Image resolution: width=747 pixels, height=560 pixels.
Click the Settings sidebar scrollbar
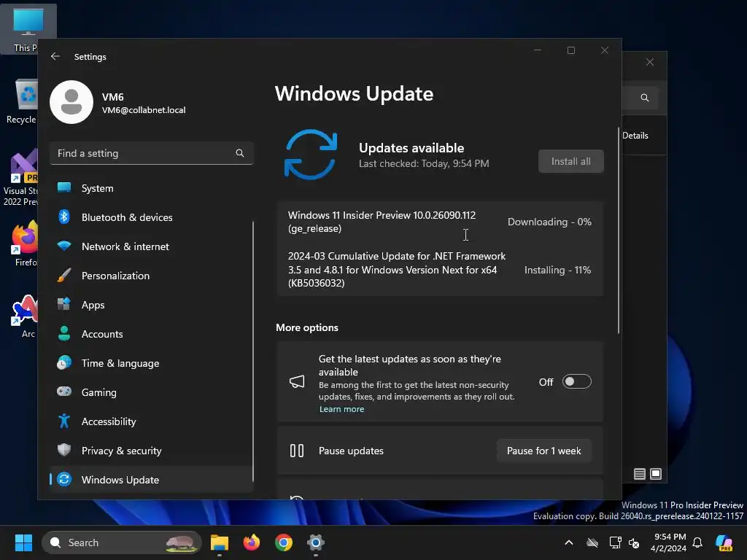(253, 351)
